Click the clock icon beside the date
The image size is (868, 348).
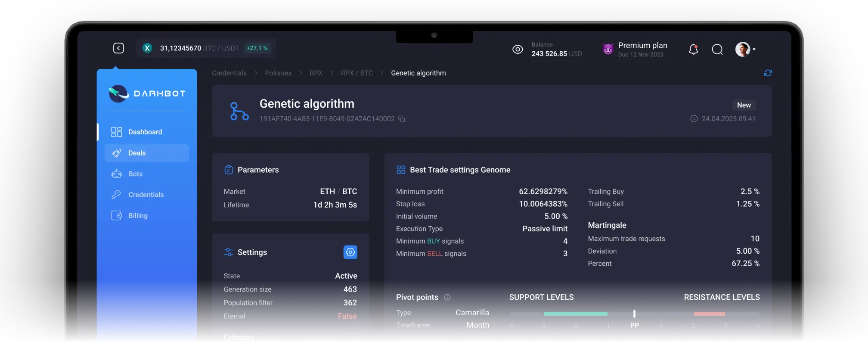click(694, 119)
